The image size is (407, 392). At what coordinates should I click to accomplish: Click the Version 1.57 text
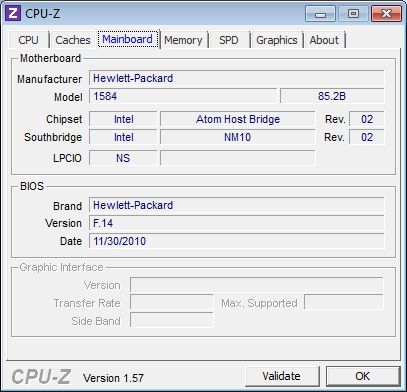pos(113,378)
